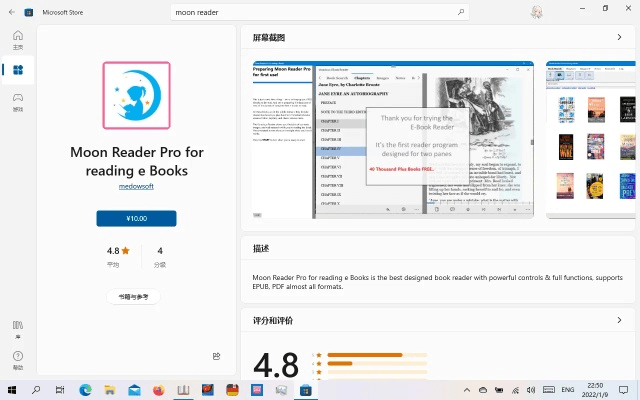Open medowsoft publisher link
The image size is (640, 400).
coord(136,186)
